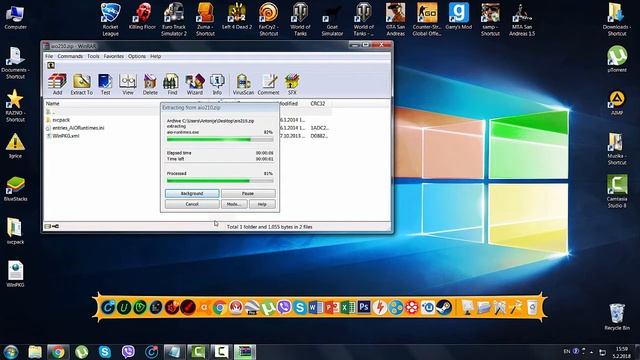Open the Help menu in WinRAR
The width and height of the screenshot is (640, 360).
tap(156, 56)
